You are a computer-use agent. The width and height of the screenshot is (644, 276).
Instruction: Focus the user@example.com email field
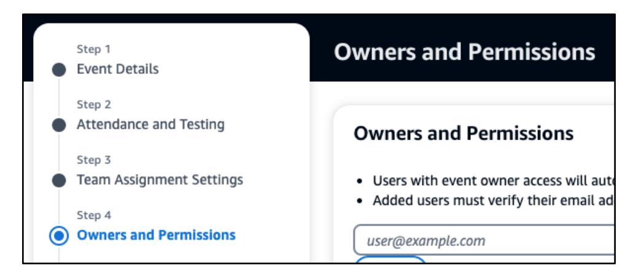click(x=485, y=240)
